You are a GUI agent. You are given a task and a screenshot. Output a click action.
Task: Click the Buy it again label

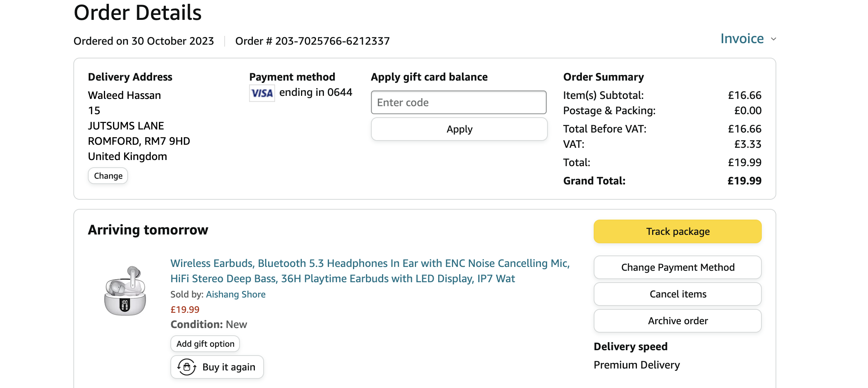228,367
